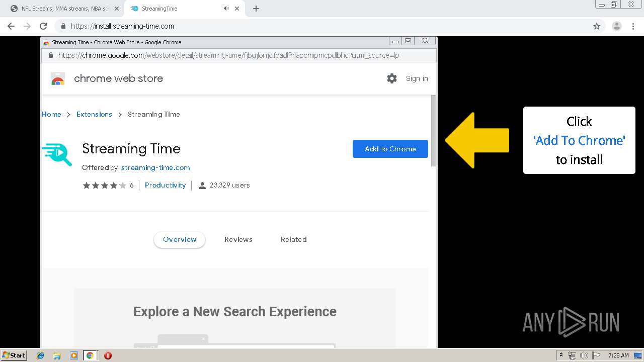Open Internet Explorer from the taskbar

tap(40, 355)
